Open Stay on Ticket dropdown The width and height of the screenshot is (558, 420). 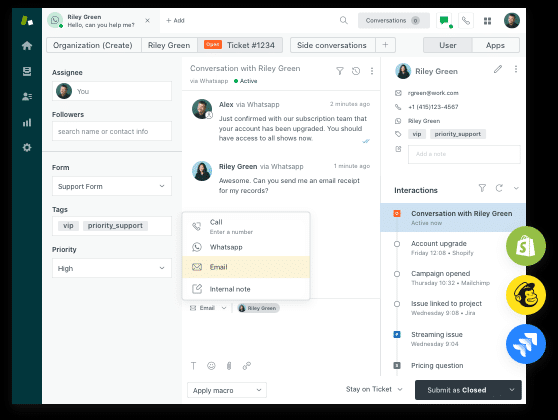(x=374, y=389)
